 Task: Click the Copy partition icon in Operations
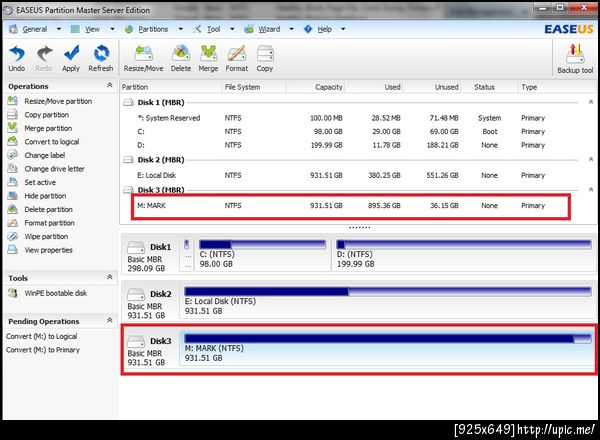tap(13, 114)
